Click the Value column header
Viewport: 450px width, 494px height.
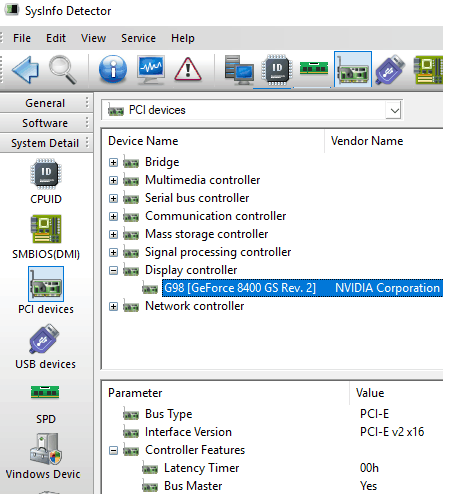[397, 393]
